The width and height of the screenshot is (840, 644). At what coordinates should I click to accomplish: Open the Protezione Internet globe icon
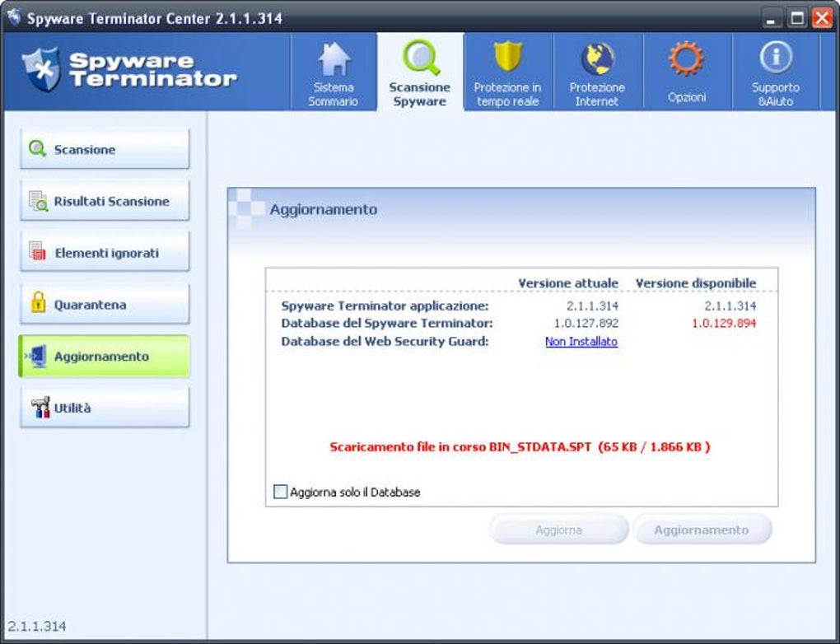point(598,58)
